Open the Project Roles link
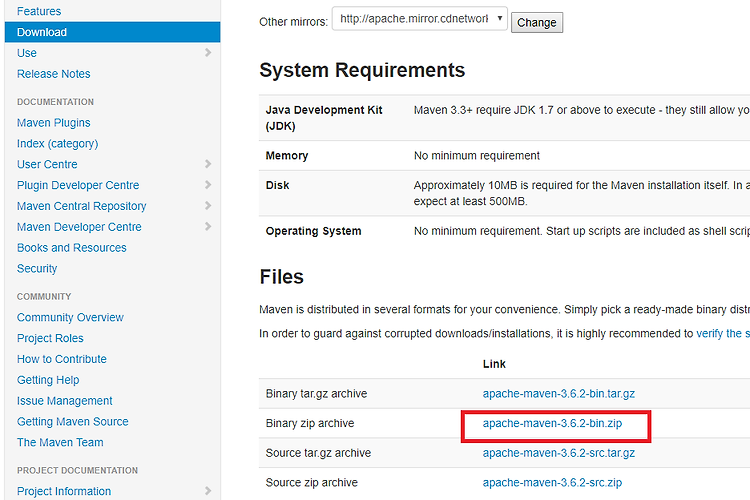Screen dimensions: 750x500 pyautogui.click(x=50, y=338)
